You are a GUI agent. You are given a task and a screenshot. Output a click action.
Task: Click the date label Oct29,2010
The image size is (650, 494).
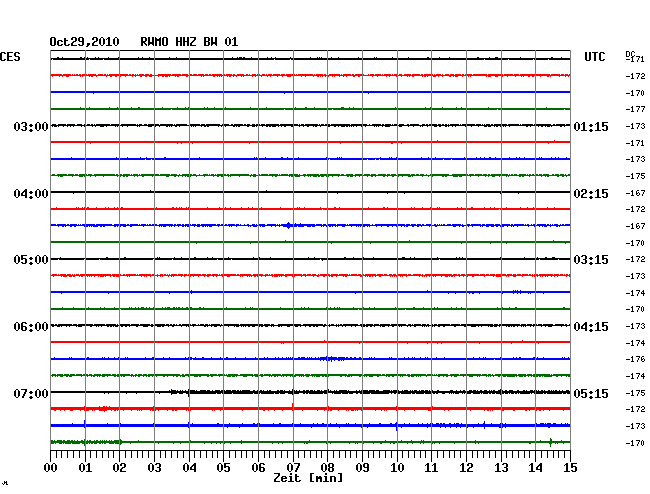click(85, 42)
